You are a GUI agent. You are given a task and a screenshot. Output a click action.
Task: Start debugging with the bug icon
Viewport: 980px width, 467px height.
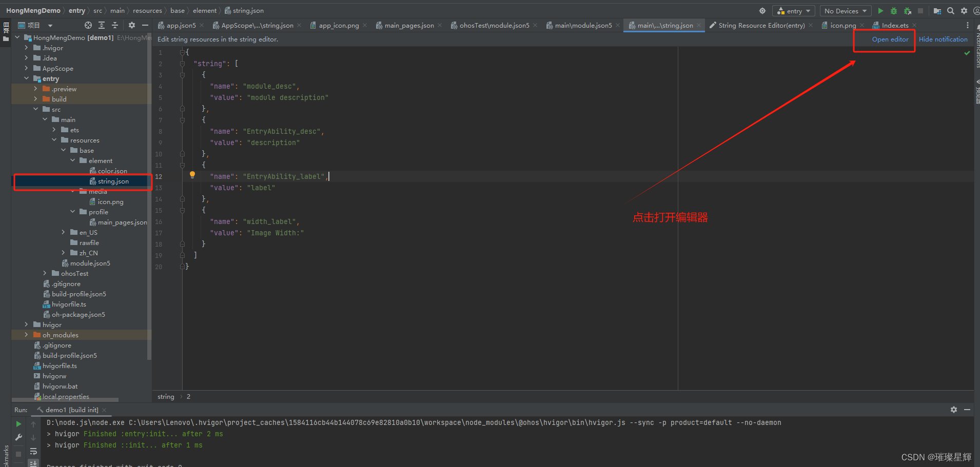click(x=894, y=10)
